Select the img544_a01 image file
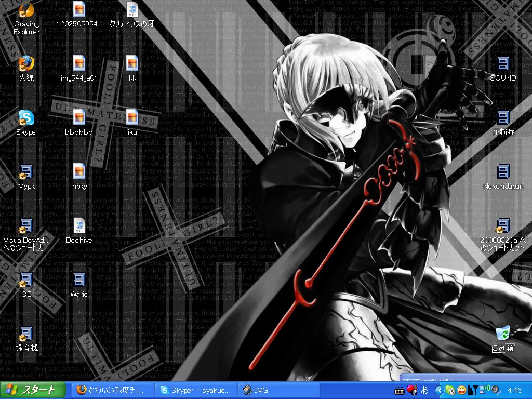This screenshot has width=532, height=399. click(79, 64)
